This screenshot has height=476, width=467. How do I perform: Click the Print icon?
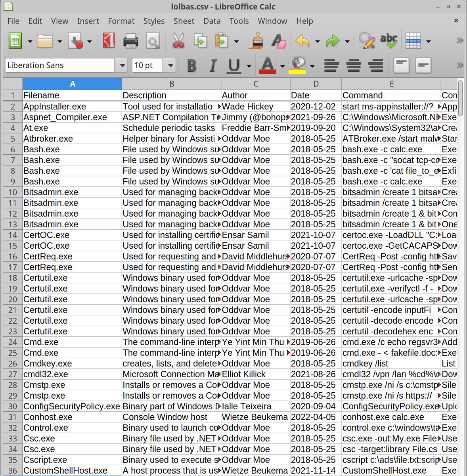(x=131, y=41)
